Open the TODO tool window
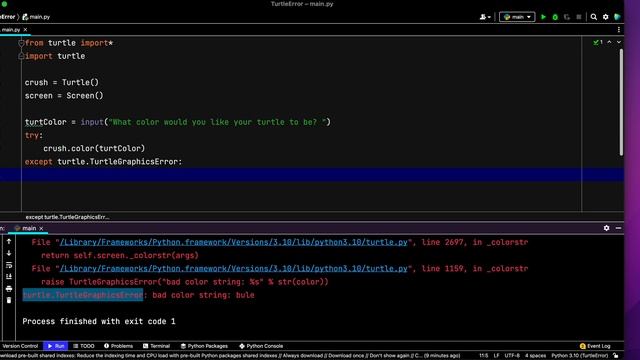 [x=84, y=346]
